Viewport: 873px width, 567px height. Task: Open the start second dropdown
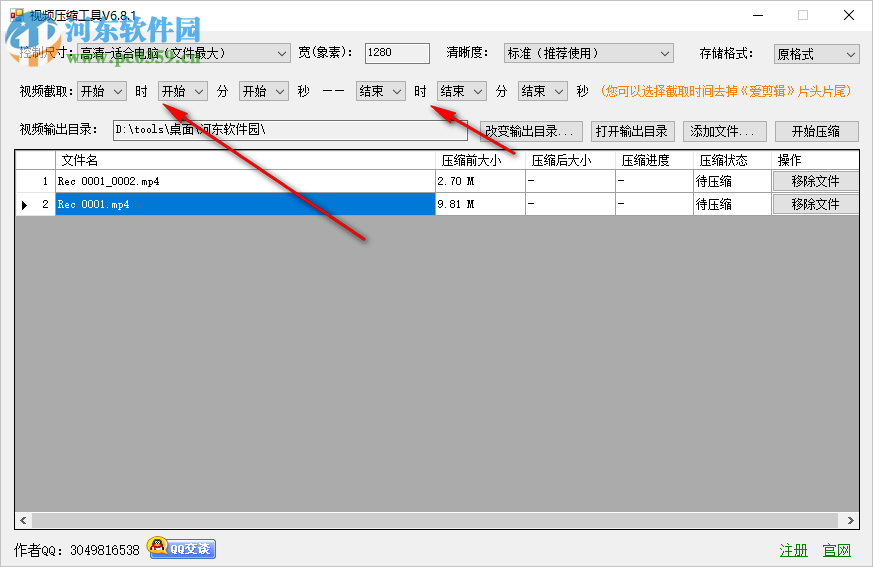tap(264, 91)
